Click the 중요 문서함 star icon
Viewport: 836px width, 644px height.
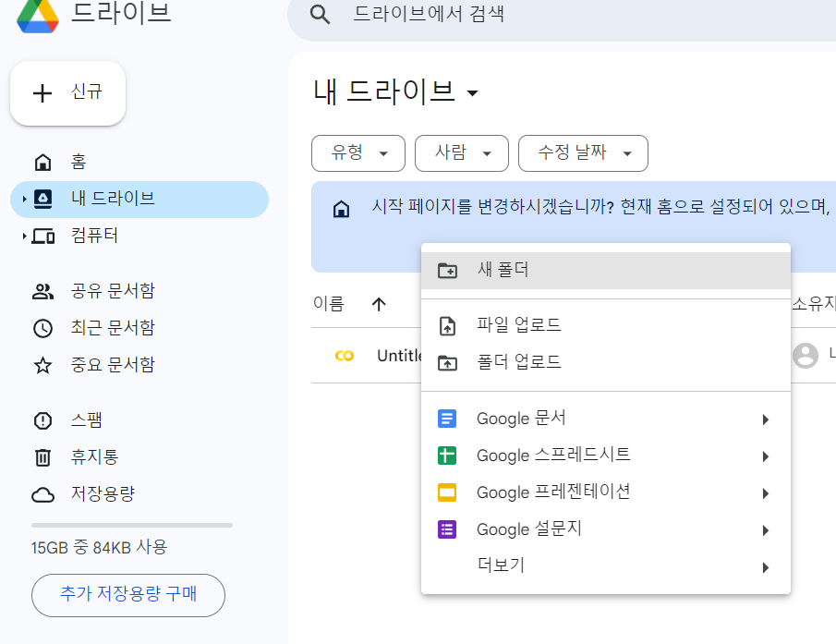tap(42, 365)
